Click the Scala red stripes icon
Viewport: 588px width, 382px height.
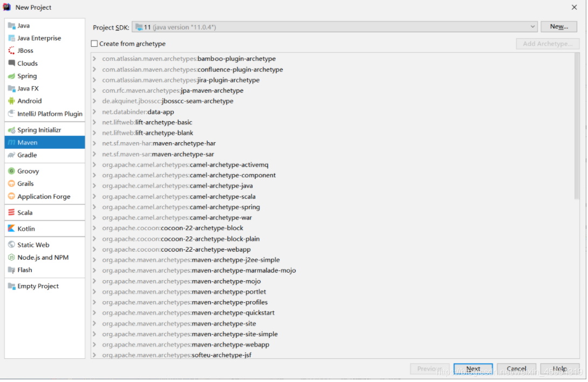coord(12,212)
